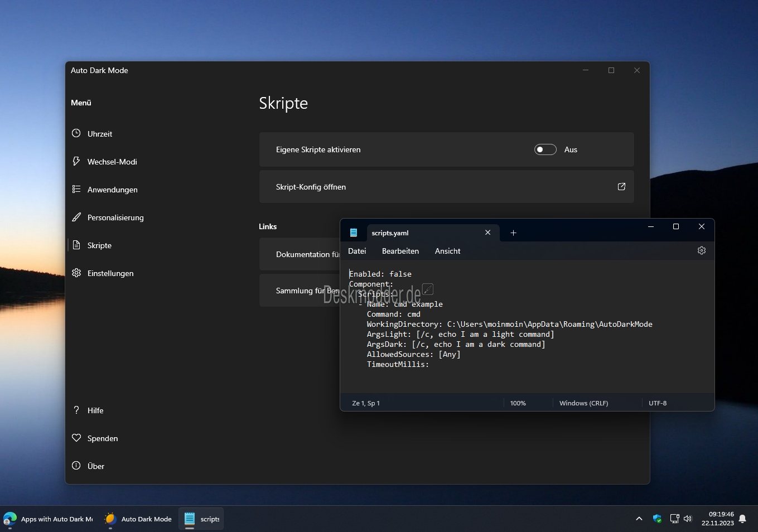Viewport: 758px width, 532px height.
Task: Switch to Auto Dark Mode taskbar button
Action: pos(138,519)
